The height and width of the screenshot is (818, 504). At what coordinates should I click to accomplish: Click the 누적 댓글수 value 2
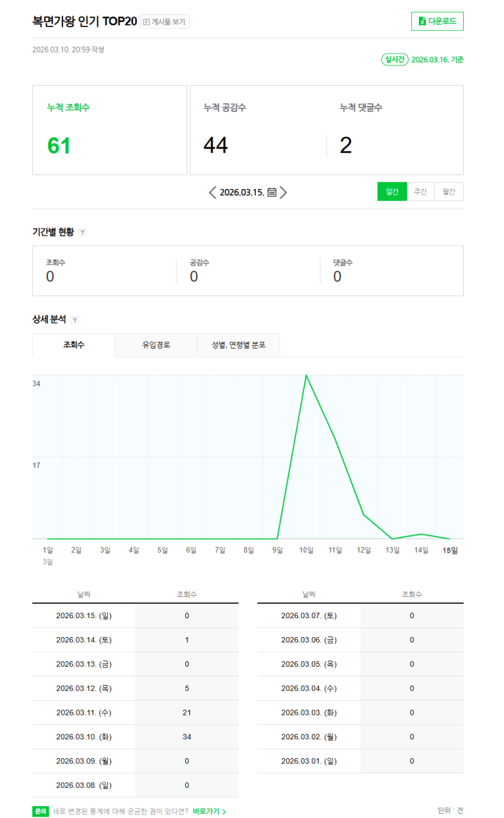[x=346, y=146]
